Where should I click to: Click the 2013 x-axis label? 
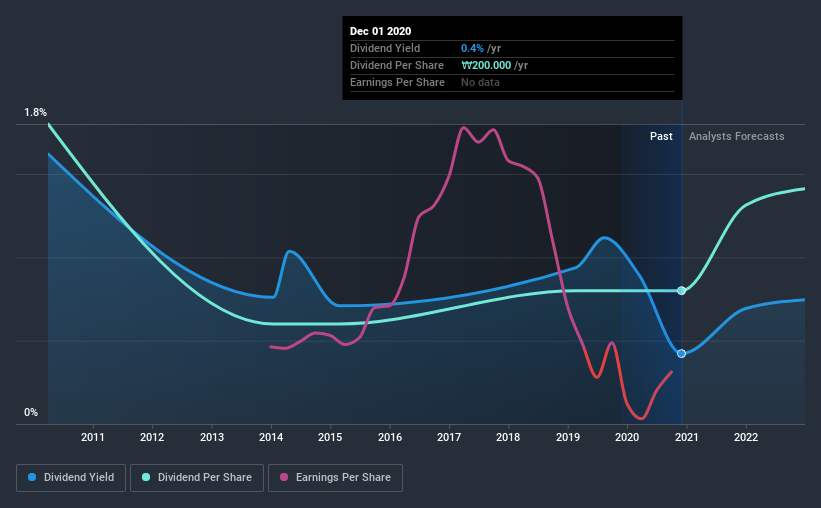click(212, 437)
